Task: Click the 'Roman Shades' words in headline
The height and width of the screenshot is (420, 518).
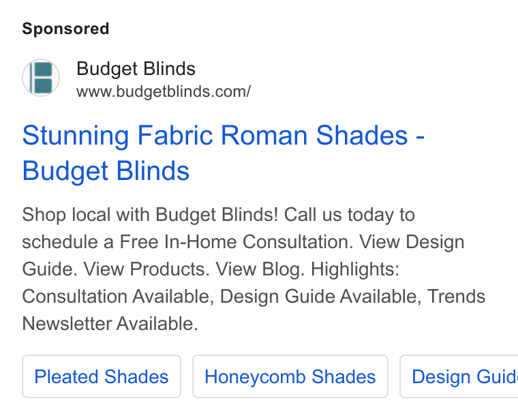Action: tap(314, 135)
